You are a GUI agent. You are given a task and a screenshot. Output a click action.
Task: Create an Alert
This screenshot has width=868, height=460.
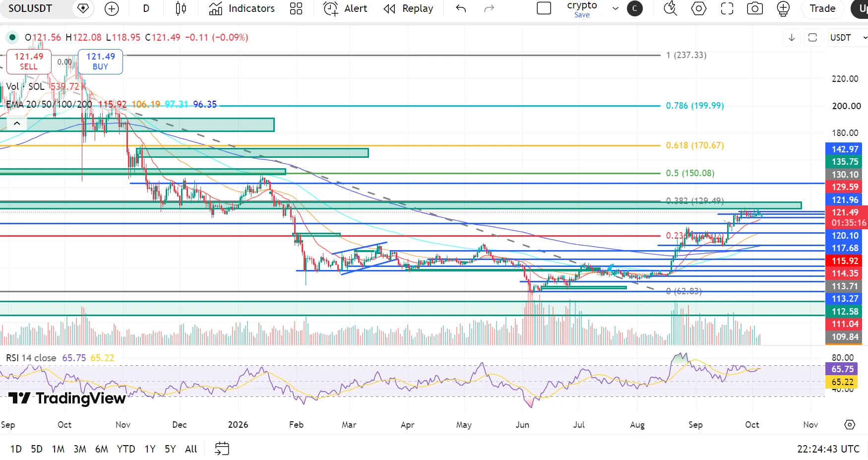click(345, 8)
